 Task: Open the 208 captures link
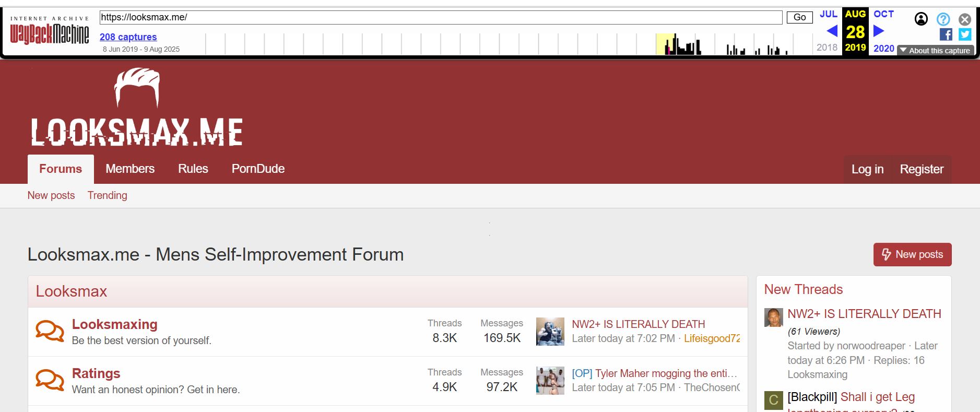[128, 37]
